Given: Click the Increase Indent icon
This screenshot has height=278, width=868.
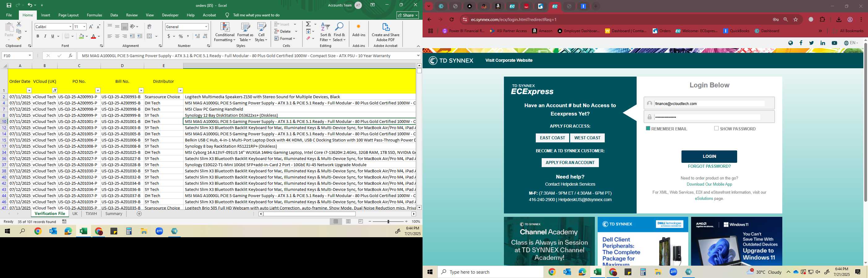Looking at the screenshot, I should [140, 36].
